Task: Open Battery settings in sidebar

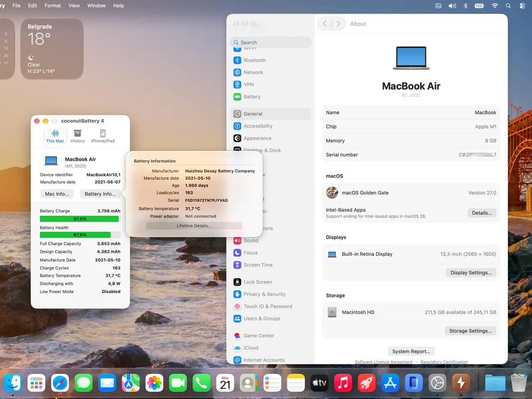Action: point(270,97)
